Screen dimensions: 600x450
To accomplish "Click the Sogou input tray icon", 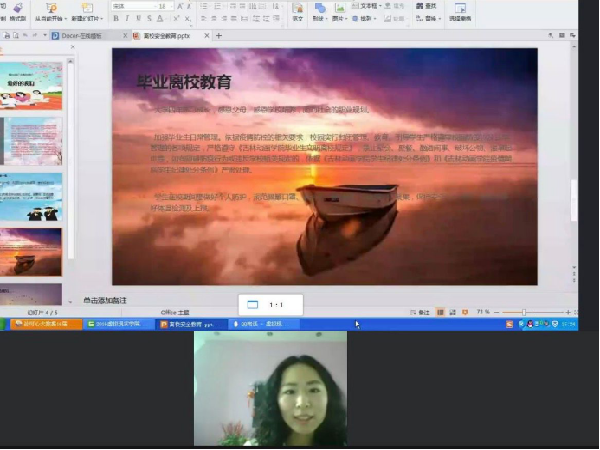I will pos(509,324).
